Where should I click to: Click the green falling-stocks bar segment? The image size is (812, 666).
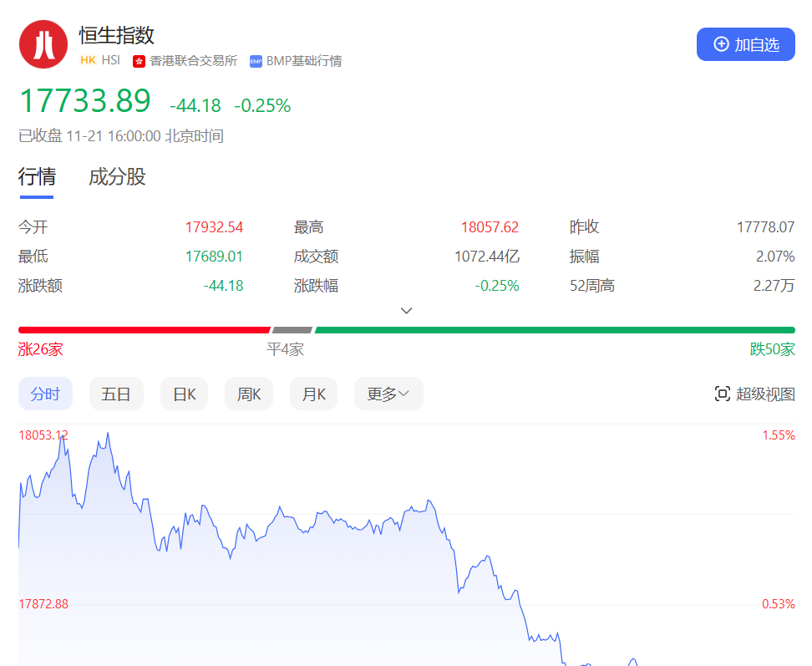click(x=555, y=330)
